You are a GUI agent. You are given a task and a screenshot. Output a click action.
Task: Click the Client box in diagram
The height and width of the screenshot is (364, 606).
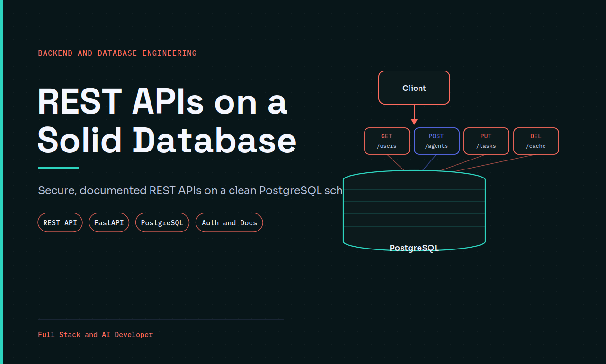tap(414, 88)
